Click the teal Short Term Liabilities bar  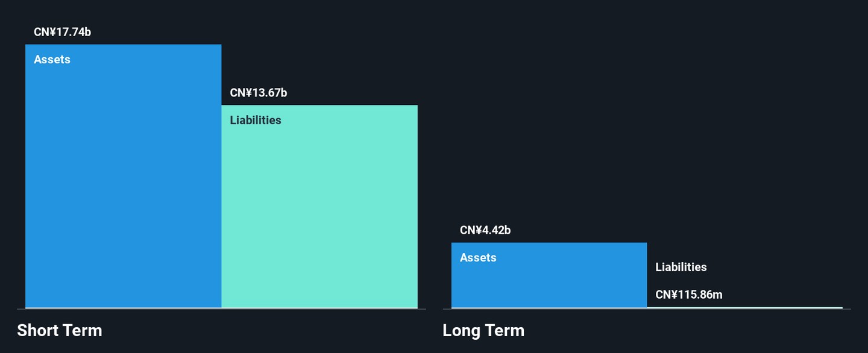(x=319, y=211)
